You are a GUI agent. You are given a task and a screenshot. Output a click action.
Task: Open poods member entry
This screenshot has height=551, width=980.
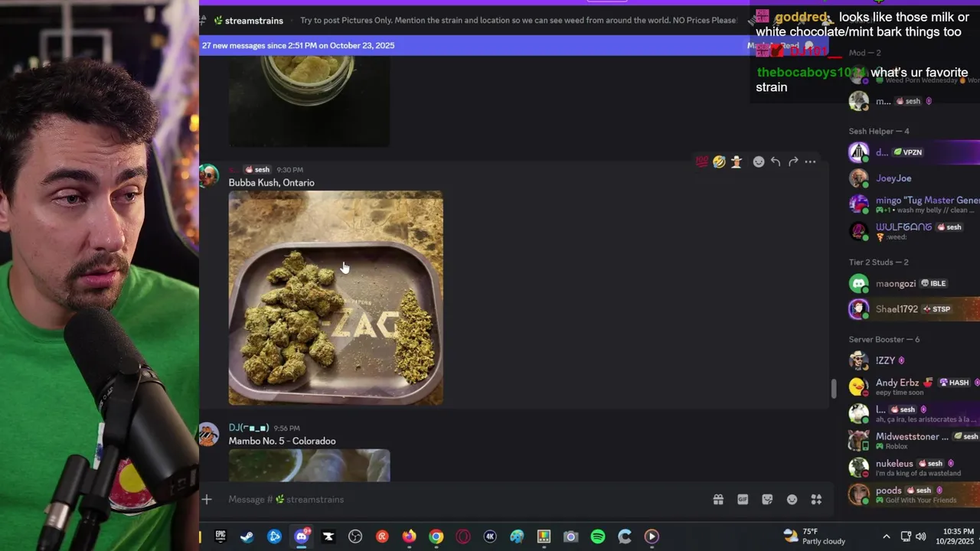click(x=913, y=494)
